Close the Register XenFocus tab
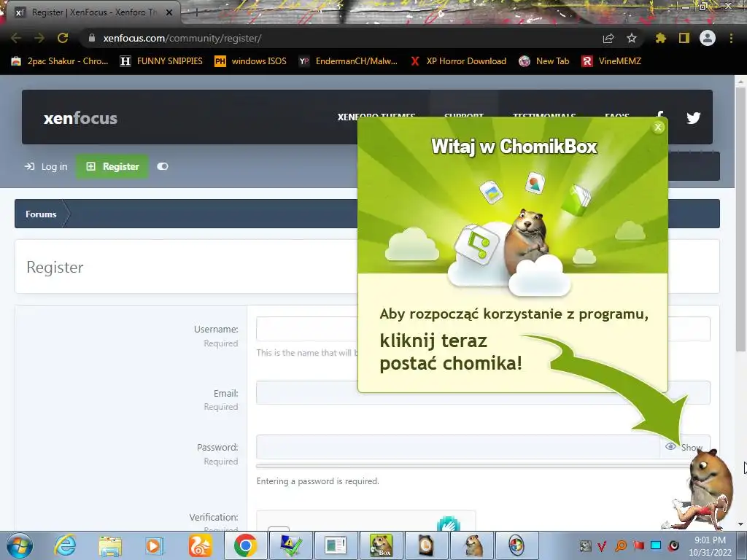 click(x=169, y=12)
